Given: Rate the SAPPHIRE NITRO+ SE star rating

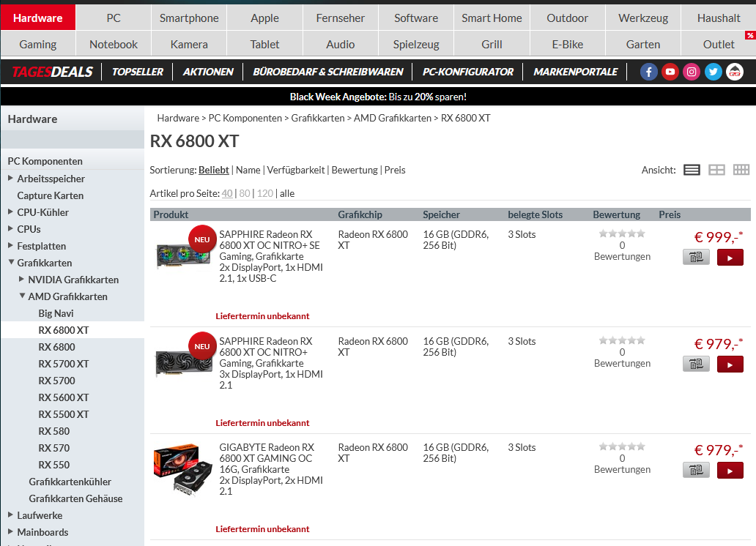Looking at the screenshot, I should [x=622, y=233].
